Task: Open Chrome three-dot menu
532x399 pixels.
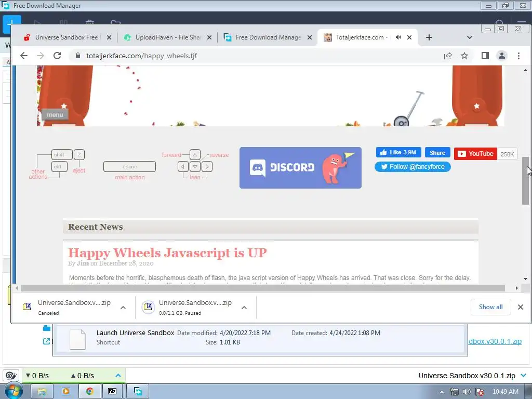Action: click(x=519, y=56)
